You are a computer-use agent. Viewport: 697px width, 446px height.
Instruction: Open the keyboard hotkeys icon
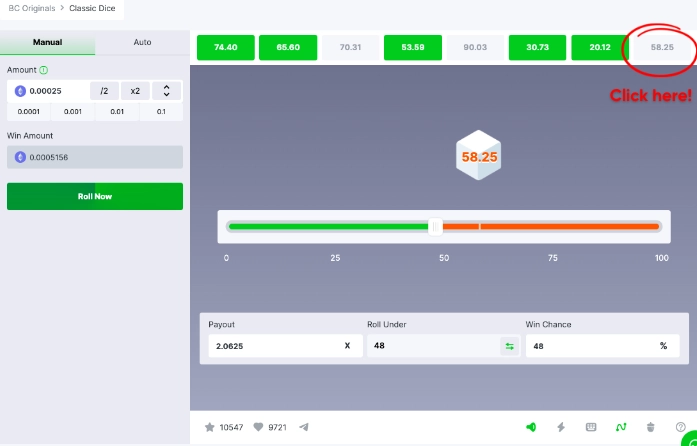point(591,427)
